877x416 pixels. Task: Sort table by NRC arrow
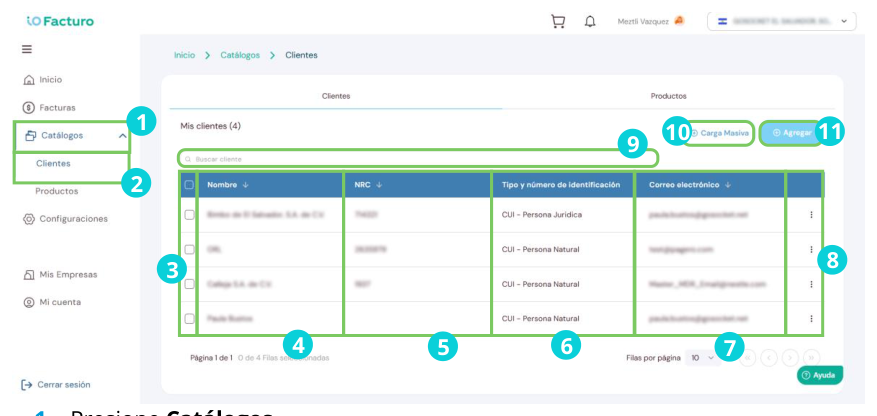point(379,185)
